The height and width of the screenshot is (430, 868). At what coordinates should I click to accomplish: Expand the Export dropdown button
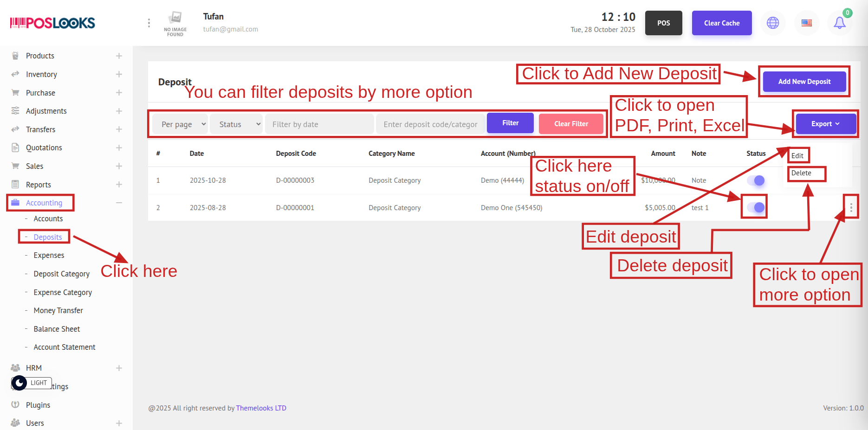pyautogui.click(x=825, y=124)
